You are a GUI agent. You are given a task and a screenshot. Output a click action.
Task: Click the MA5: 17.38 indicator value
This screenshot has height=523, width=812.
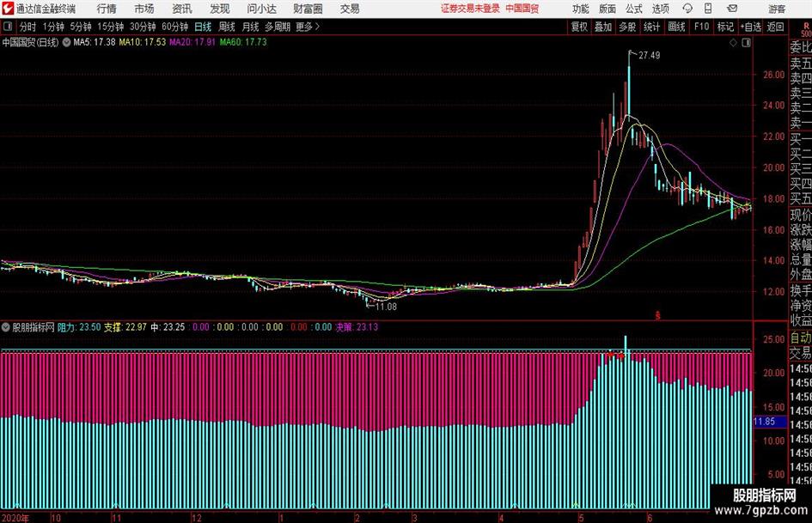pyautogui.click(x=95, y=42)
